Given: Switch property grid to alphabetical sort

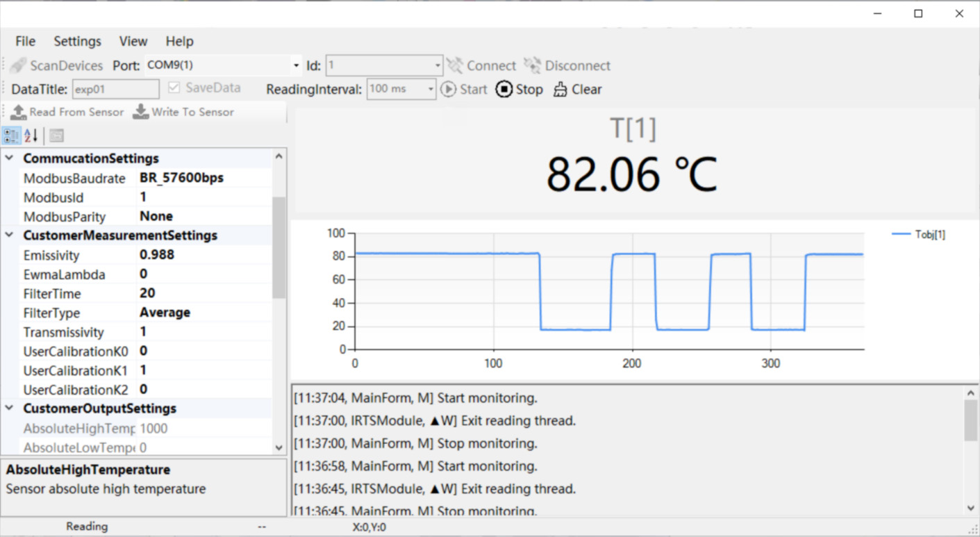Looking at the screenshot, I should click(31, 135).
